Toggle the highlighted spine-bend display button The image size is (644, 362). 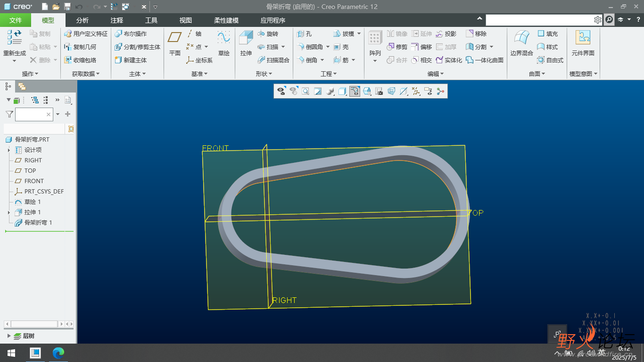(x=355, y=91)
